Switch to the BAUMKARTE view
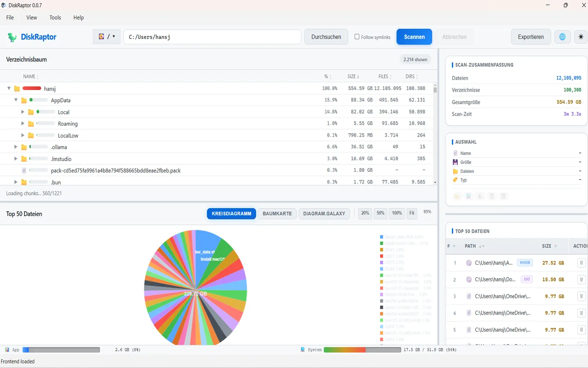Image resolution: width=588 pixels, height=368 pixels. [277, 214]
